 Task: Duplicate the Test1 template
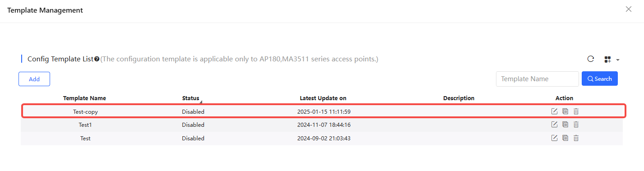(x=565, y=125)
